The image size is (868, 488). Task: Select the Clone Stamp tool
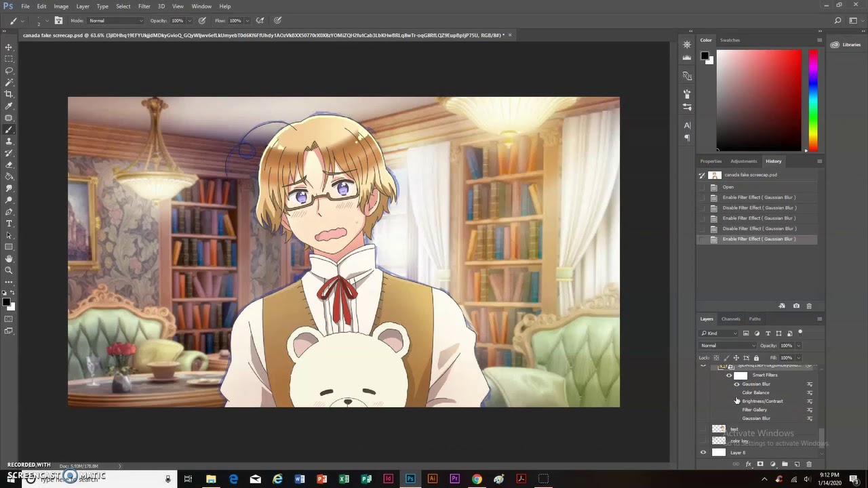pyautogui.click(x=9, y=141)
